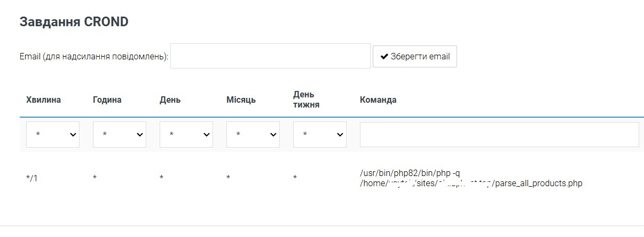Viewport: 644px width, 237px height.
Task: Select the */1 minute value in cron row
Action: pos(32,178)
